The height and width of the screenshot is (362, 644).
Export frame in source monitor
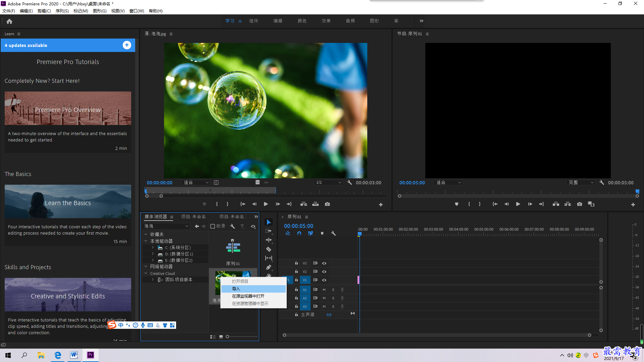click(327, 204)
